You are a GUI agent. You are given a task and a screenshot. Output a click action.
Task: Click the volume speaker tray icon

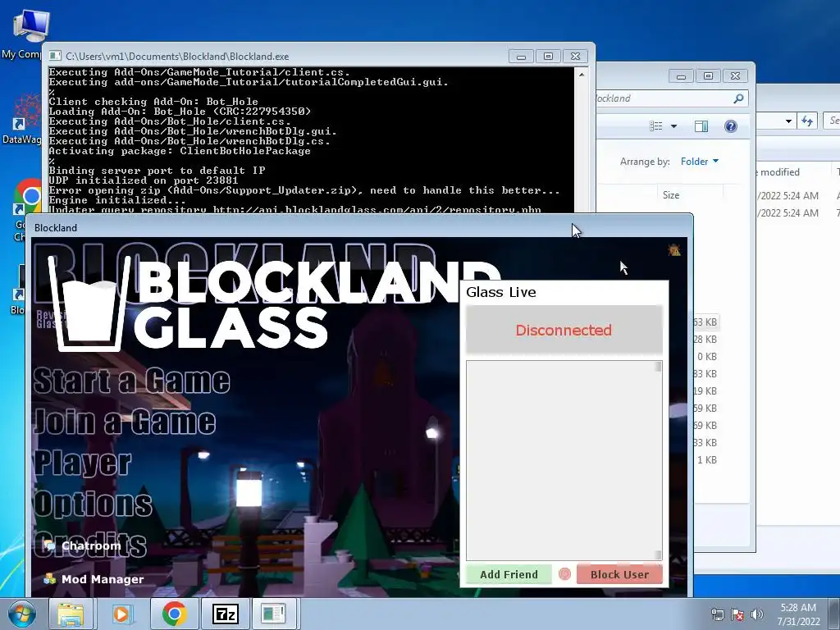[x=756, y=614]
